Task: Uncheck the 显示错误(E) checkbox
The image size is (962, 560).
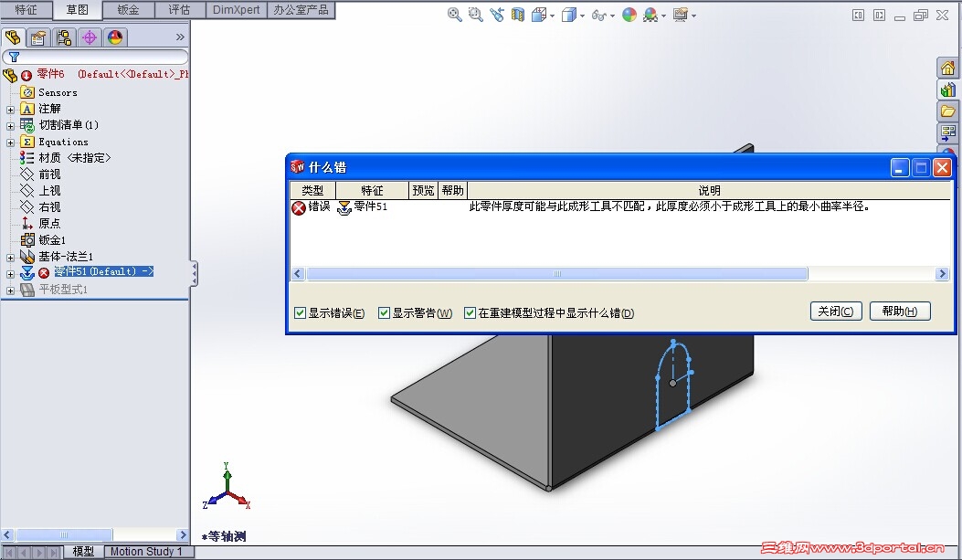Action: (x=300, y=312)
